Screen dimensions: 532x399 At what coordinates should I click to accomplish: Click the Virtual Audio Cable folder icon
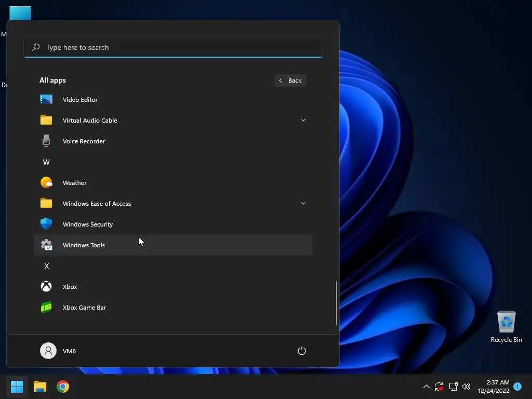coord(46,120)
